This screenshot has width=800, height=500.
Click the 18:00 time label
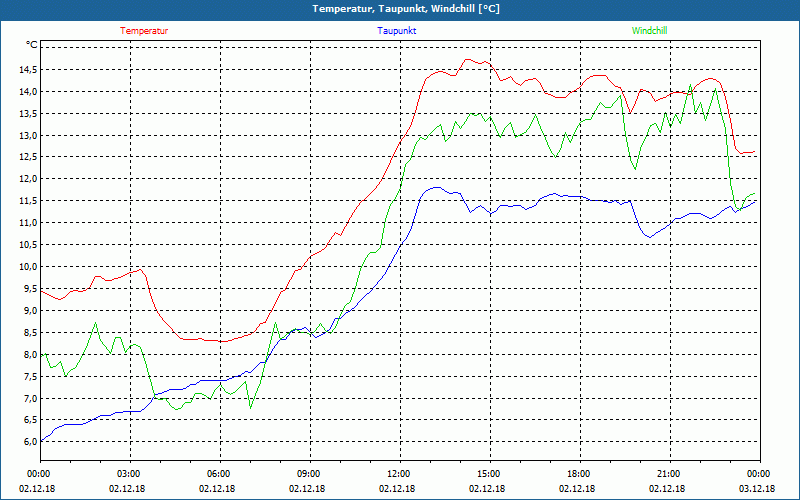[580, 474]
